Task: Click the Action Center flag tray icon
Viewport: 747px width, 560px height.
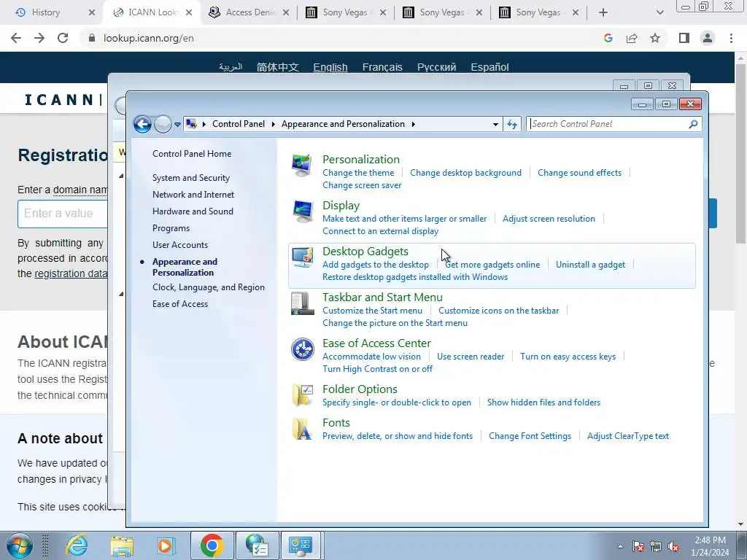Action: 638,546
